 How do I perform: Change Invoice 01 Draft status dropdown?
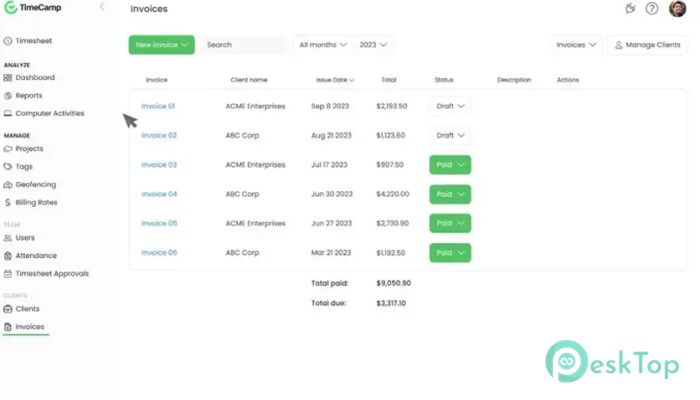click(450, 106)
